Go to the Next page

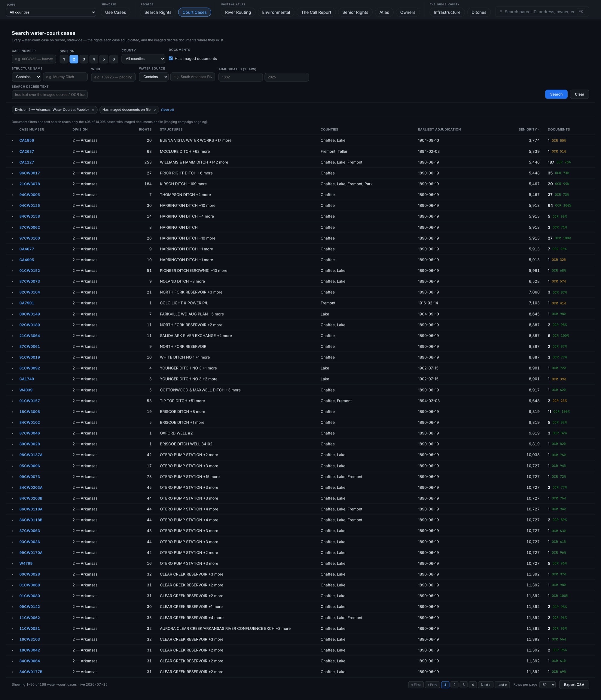pyautogui.click(x=486, y=685)
